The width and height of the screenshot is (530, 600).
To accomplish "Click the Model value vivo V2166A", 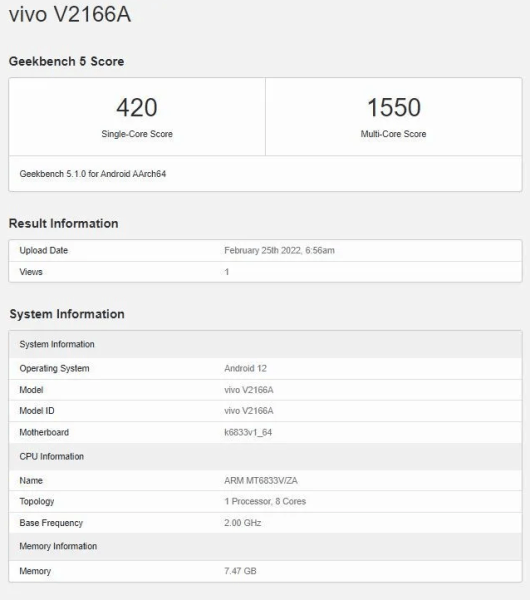I will (249, 390).
